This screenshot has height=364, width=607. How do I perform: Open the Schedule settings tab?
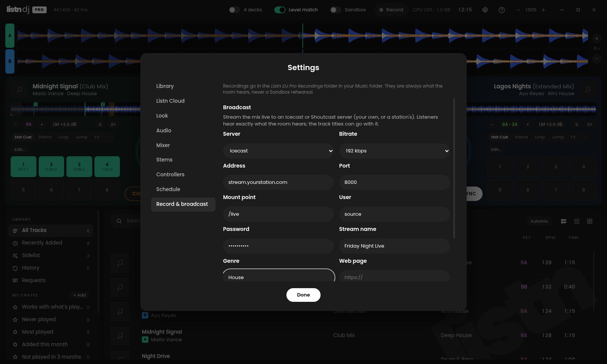[183, 189]
